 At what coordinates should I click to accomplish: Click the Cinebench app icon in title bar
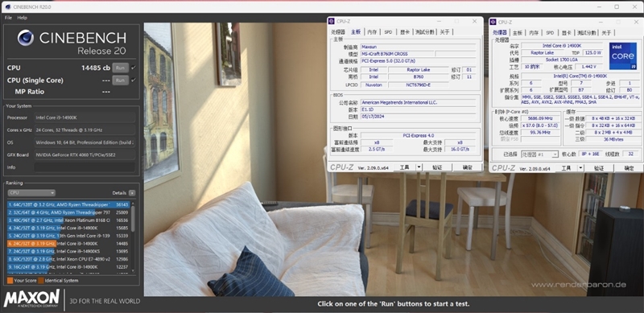click(x=8, y=7)
